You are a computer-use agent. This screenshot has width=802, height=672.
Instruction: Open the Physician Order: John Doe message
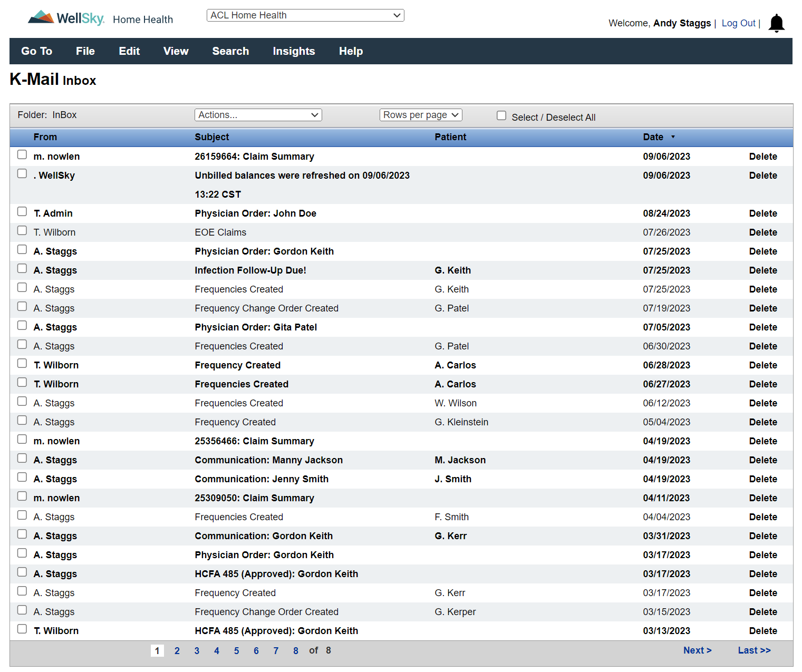tap(255, 213)
